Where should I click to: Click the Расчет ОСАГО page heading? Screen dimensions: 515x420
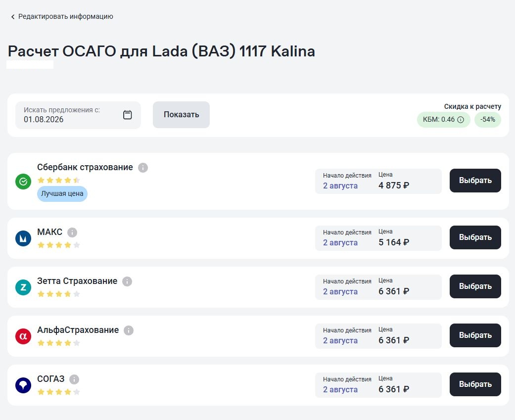pyautogui.click(x=161, y=51)
